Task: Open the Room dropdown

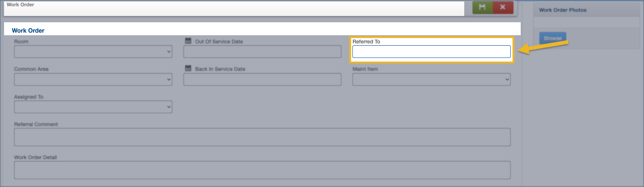Action: pyautogui.click(x=93, y=52)
